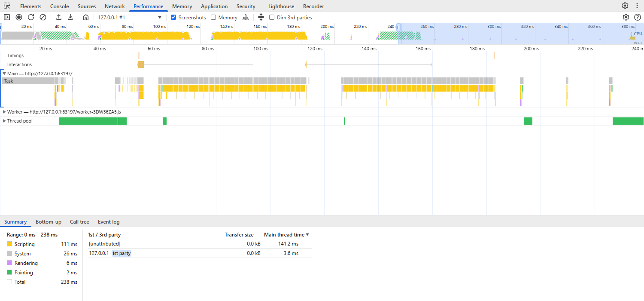The image size is (644, 301).
Task: Select the [unattributed] row in the table
Action: [199, 244]
